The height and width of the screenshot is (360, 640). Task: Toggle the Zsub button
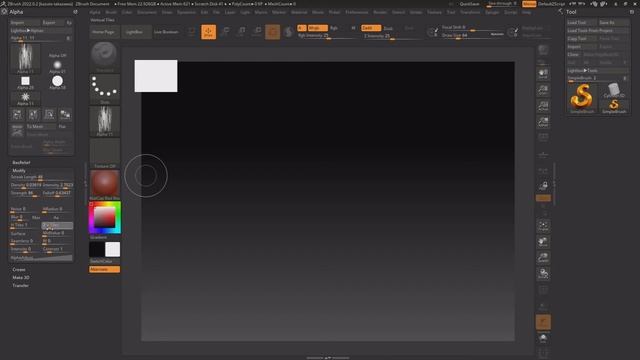click(x=388, y=28)
